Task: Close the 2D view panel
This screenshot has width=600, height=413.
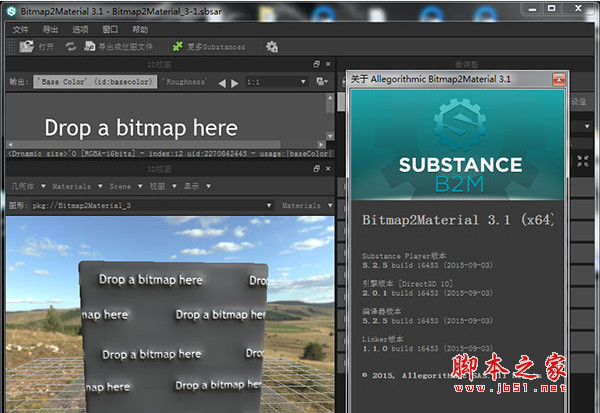Action: (328, 64)
